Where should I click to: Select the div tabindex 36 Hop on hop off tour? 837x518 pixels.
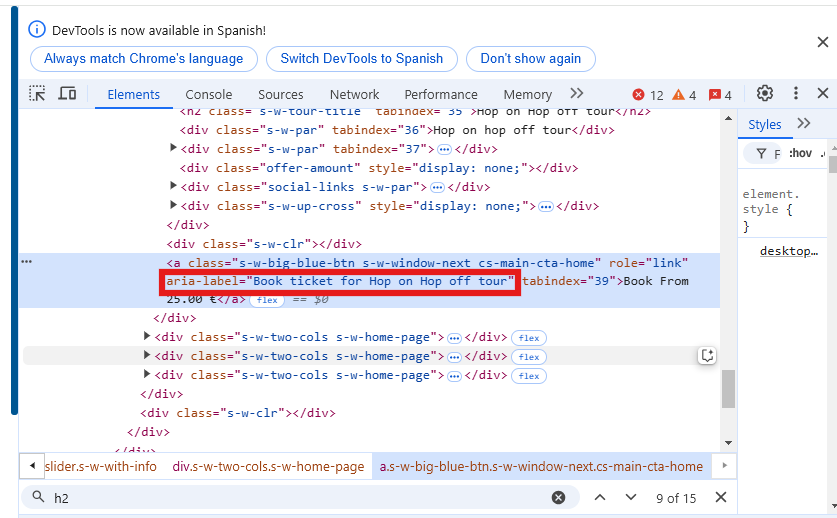click(397, 130)
